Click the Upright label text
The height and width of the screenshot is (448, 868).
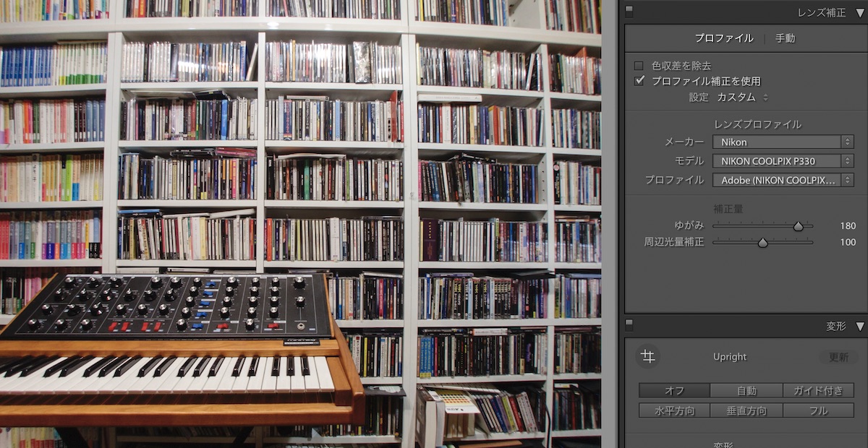click(730, 357)
